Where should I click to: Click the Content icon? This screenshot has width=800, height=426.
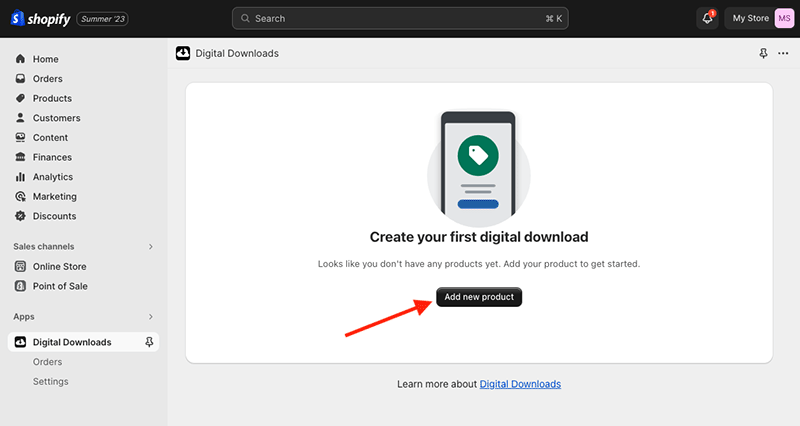pyautogui.click(x=20, y=137)
